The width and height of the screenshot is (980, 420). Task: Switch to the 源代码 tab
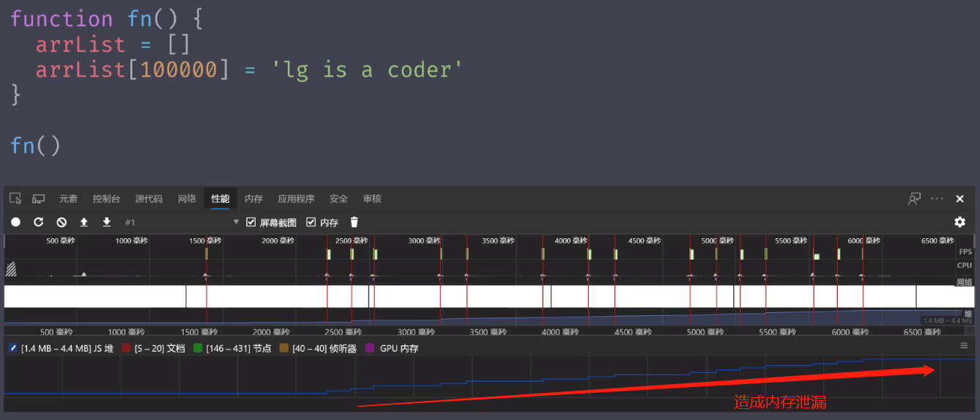149,199
